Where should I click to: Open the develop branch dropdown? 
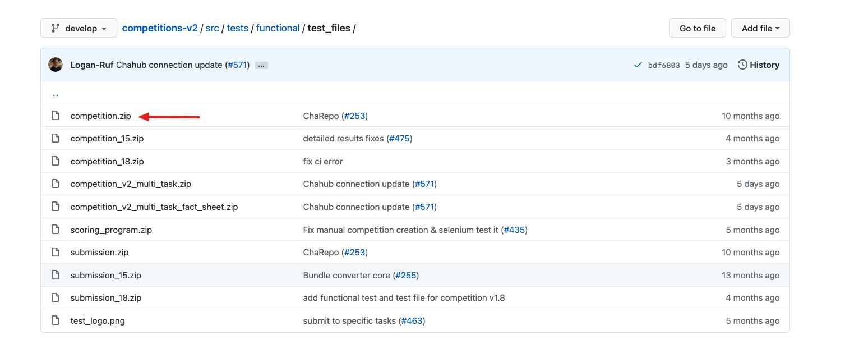(x=79, y=28)
